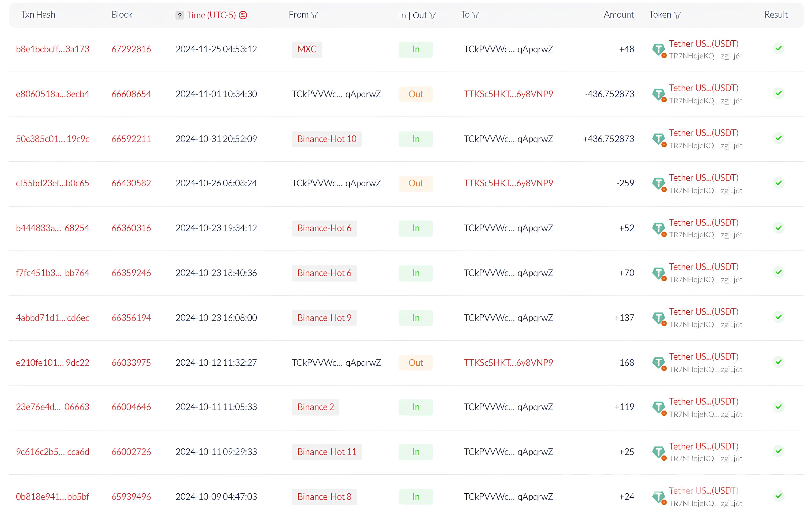Toggle the time format switch icon
812x519 pixels.
coord(243,15)
